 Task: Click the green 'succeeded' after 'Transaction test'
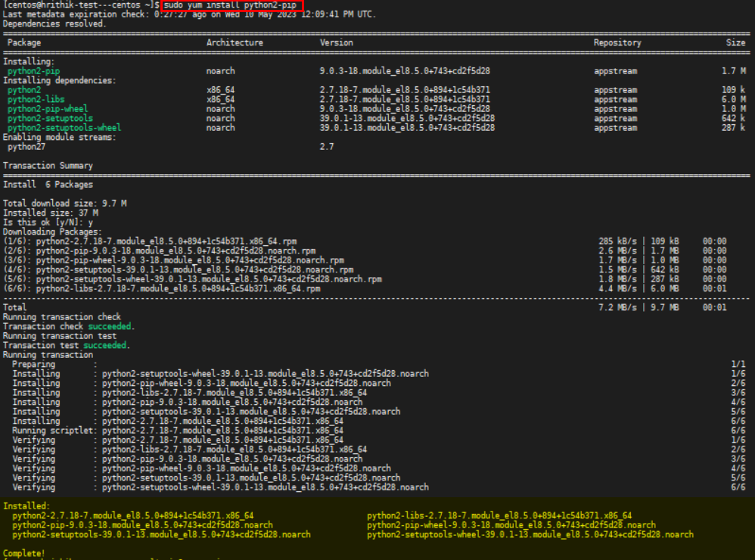(x=105, y=345)
